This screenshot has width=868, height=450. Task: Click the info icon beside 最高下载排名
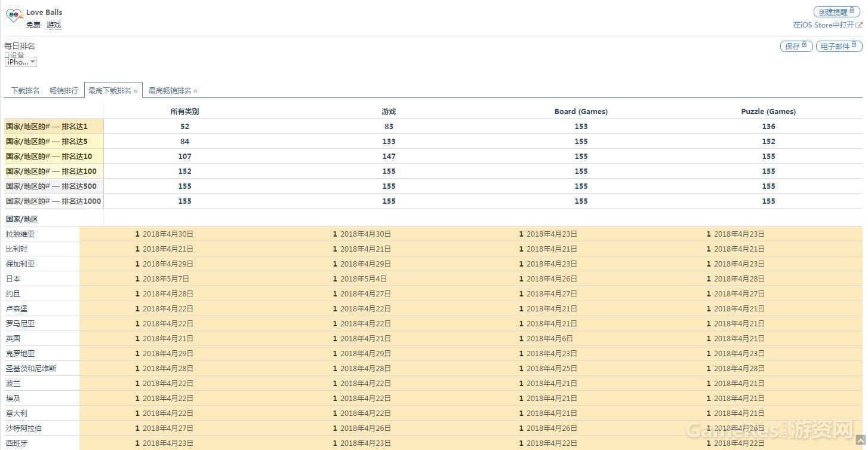point(136,91)
